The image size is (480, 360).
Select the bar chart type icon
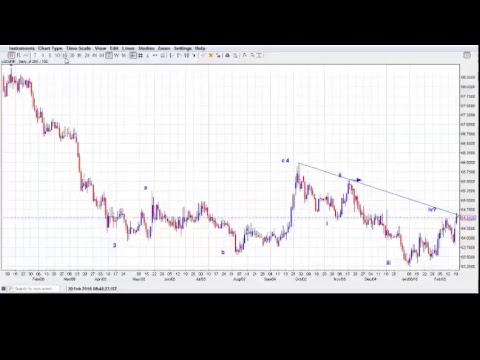(18, 55)
